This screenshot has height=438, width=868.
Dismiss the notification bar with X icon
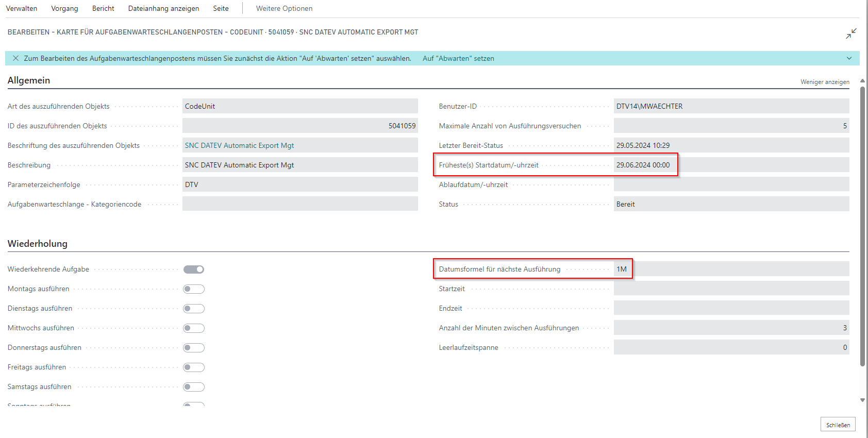(x=15, y=58)
